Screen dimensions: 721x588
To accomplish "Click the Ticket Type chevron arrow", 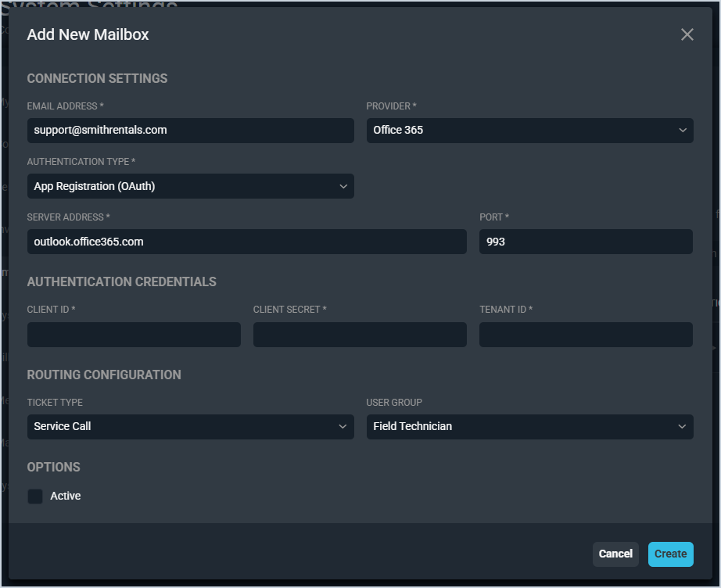I will tap(343, 427).
